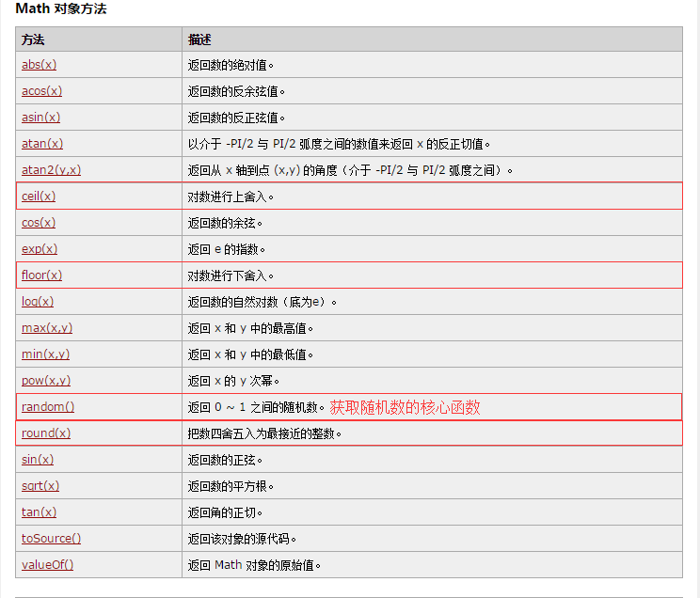Click description 返回从 x 轴到点 (x,y) 的角度
700x598 pixels.
[350, 170]
